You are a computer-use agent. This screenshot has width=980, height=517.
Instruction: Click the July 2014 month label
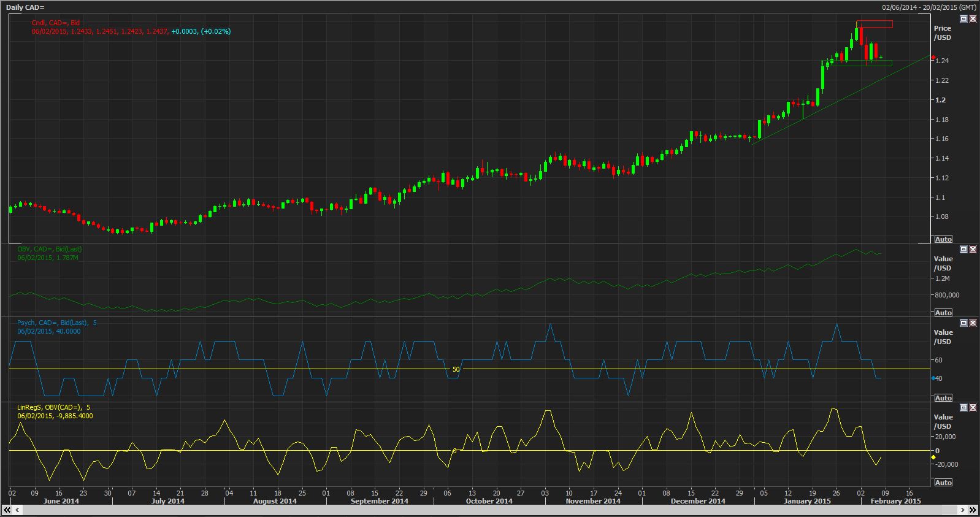point(168,501)
